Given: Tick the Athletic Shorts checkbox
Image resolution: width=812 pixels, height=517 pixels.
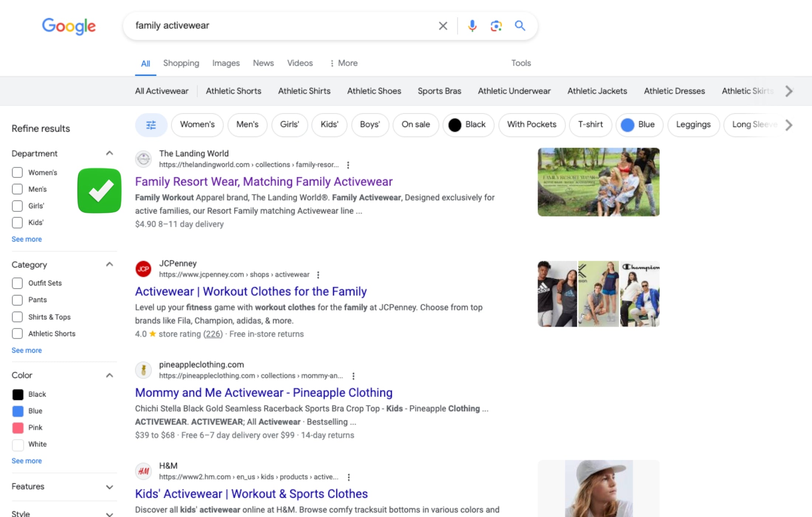Looking at the screenshot, I should 17,333.
